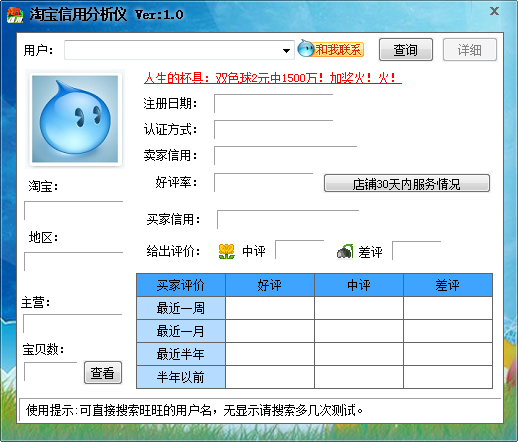The height and width of the screenshot is (442, 518).
Task: Click the 中评 cell for 最近一月
Action: pos(359,331)
